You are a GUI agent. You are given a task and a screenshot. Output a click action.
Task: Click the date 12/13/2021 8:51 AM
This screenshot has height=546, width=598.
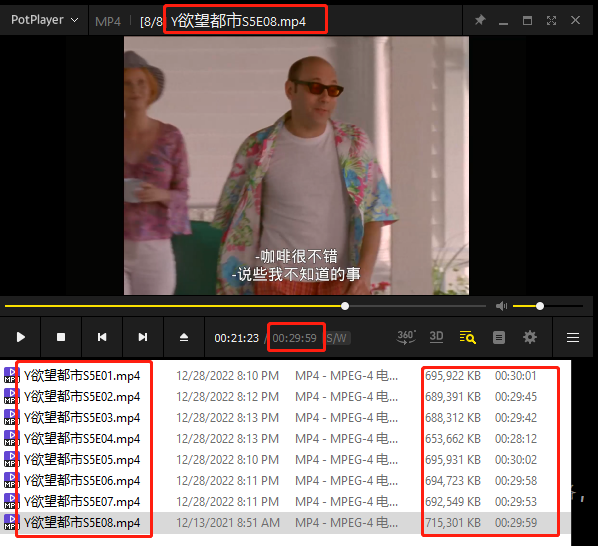coord(228,522)
